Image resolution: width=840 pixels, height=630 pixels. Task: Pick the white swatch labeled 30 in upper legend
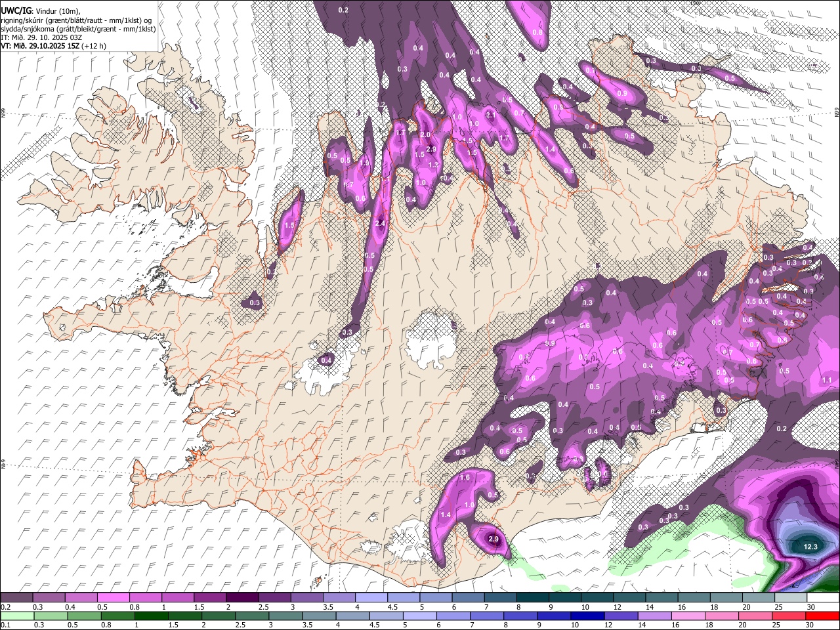[x=823, y=598]
